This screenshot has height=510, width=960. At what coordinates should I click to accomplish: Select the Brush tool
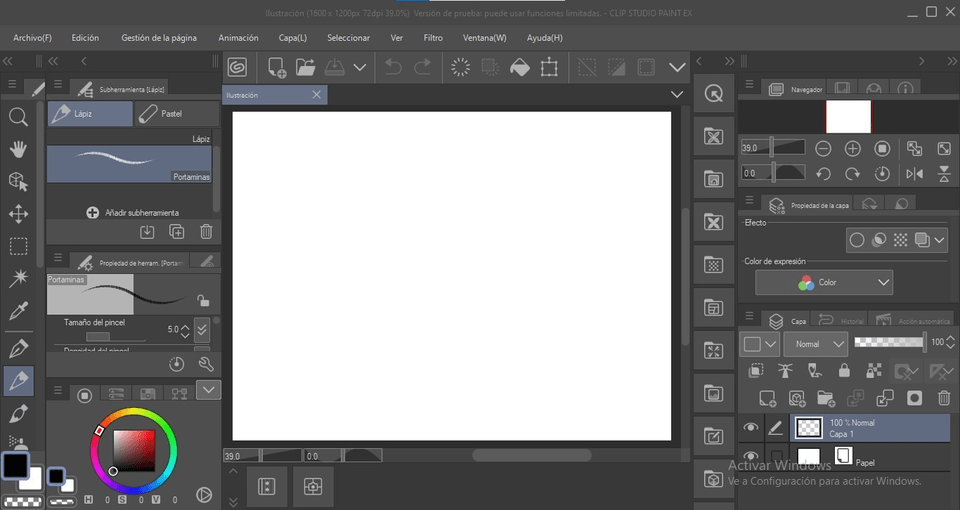click(18, 414)
